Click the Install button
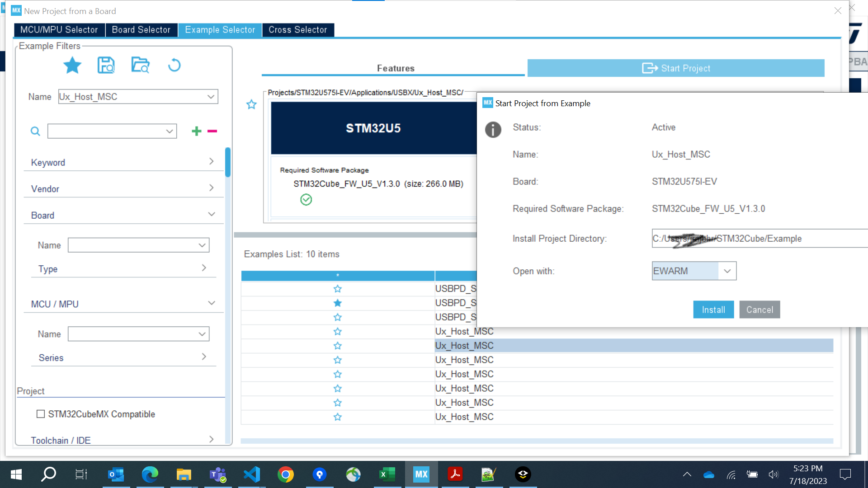Image resolution: width=868 pixels, height=488 pixels. coord(713,310)
